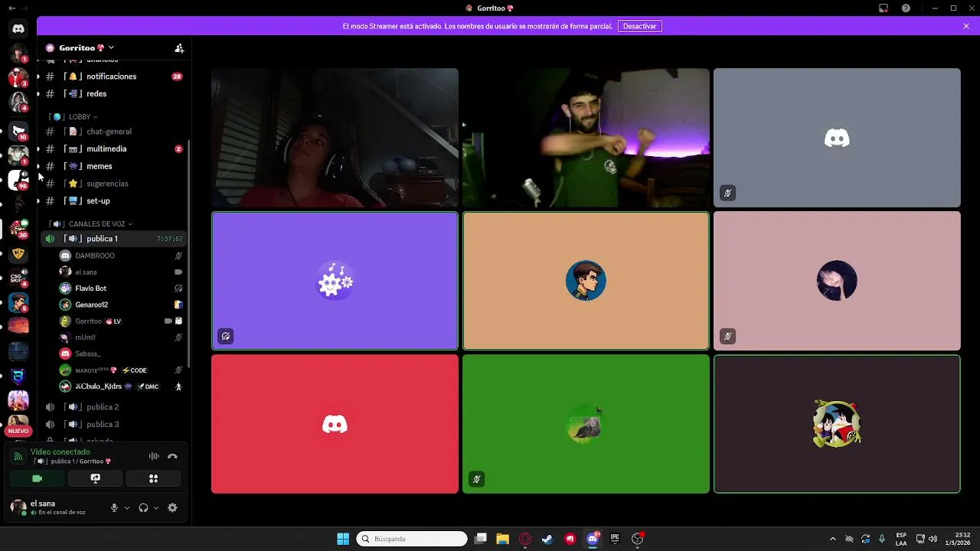Open microphone input options chevron

pyautogui.click(x=127, y=507)
